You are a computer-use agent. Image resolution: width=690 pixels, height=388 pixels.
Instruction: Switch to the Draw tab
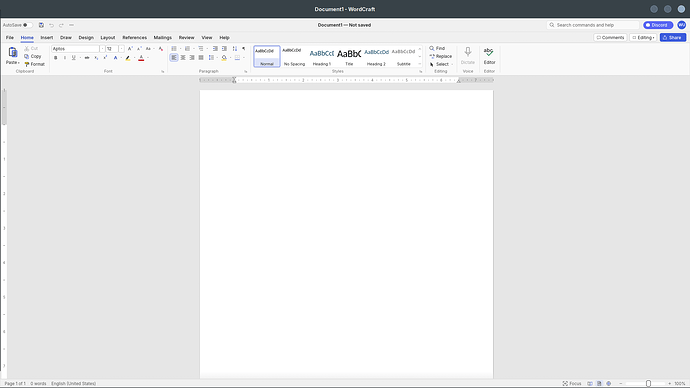pos(66,38)
